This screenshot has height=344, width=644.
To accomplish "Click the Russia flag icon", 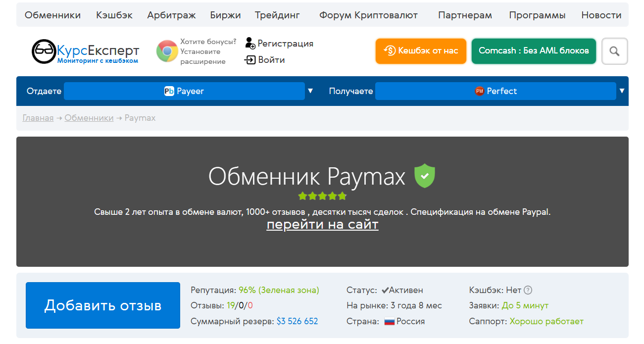I will tap(389, 321).
